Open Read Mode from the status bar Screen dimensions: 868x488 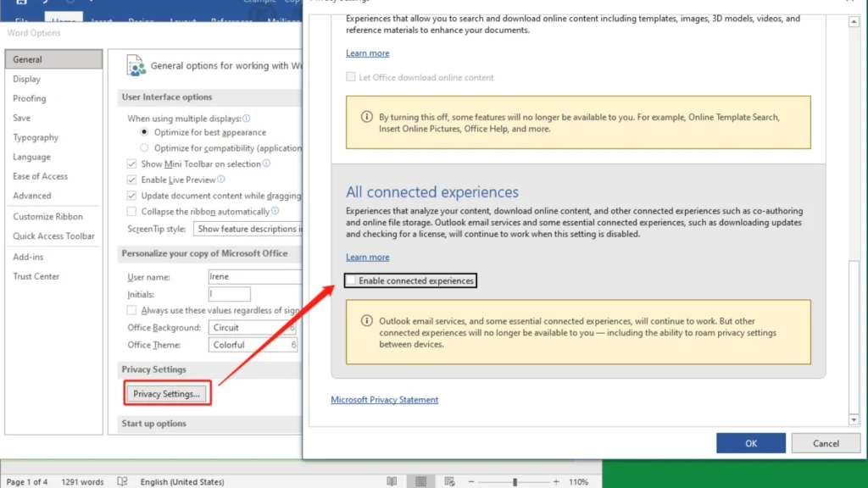(x=392, y=480)
